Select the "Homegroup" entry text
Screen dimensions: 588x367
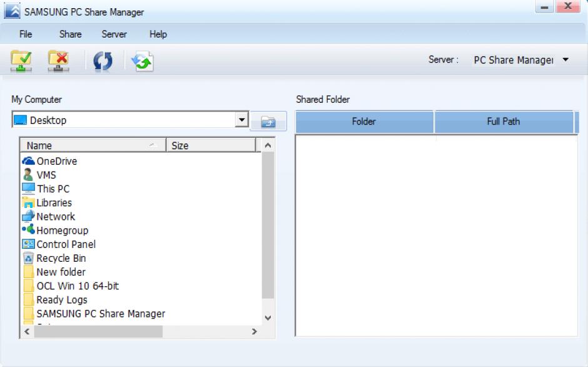point(63,230)
